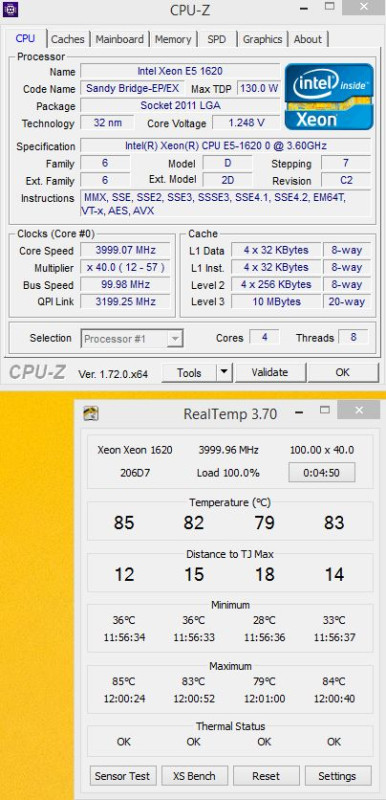Switch to the Mainboard tab

119,39
